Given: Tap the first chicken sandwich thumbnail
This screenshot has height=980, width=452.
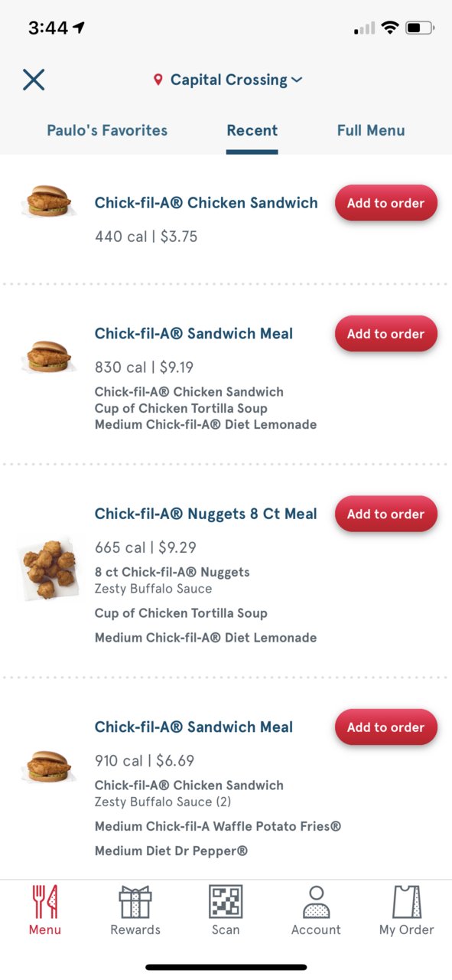Looking at the screenshot, I should pyautogui.click(x=48, y=201).
